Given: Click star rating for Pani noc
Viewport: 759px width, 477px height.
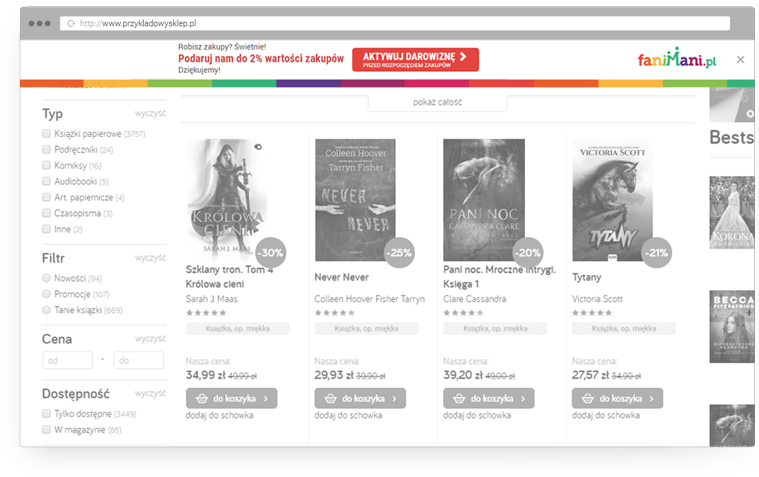Looking at the screenshot, I should 464,313.
